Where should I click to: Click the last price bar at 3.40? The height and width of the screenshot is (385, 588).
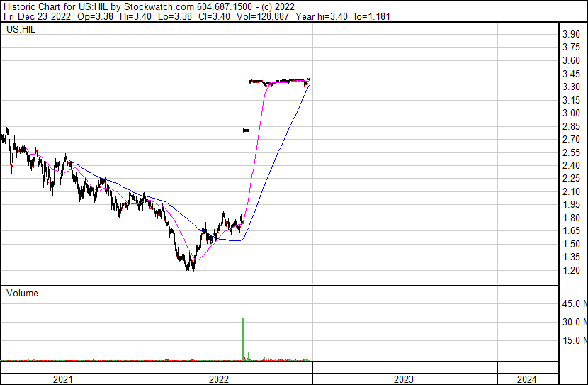(310, 79)
